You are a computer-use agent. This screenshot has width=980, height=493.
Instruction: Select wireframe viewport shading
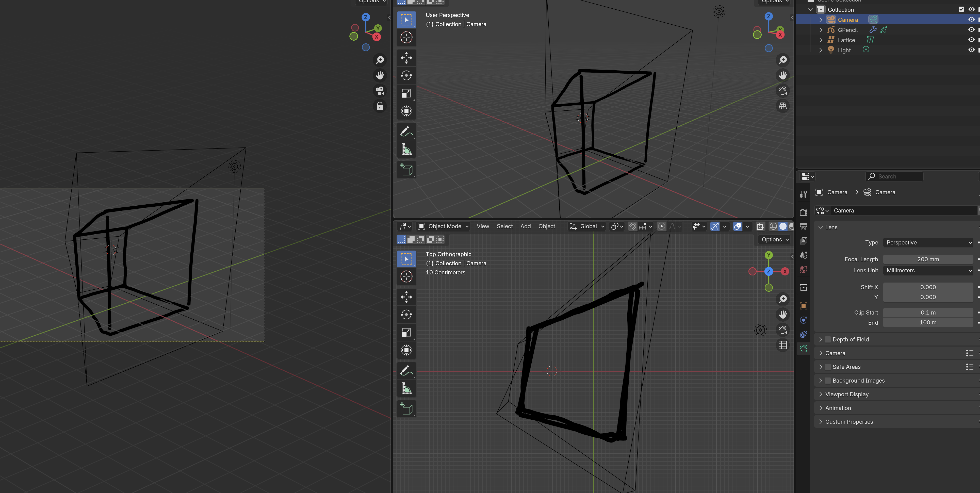pyautogui.click(x=773, y=226)
